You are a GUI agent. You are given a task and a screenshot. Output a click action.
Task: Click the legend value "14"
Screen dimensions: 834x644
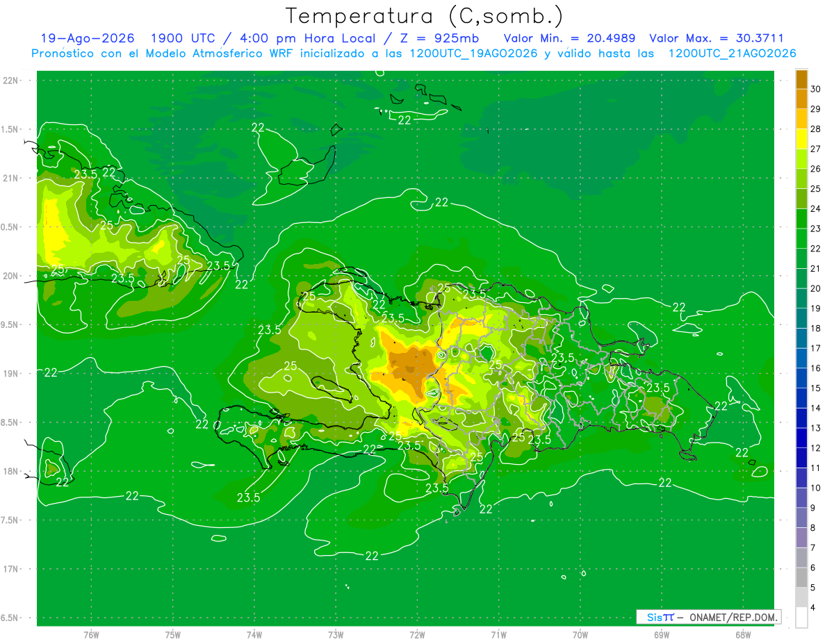816,408
